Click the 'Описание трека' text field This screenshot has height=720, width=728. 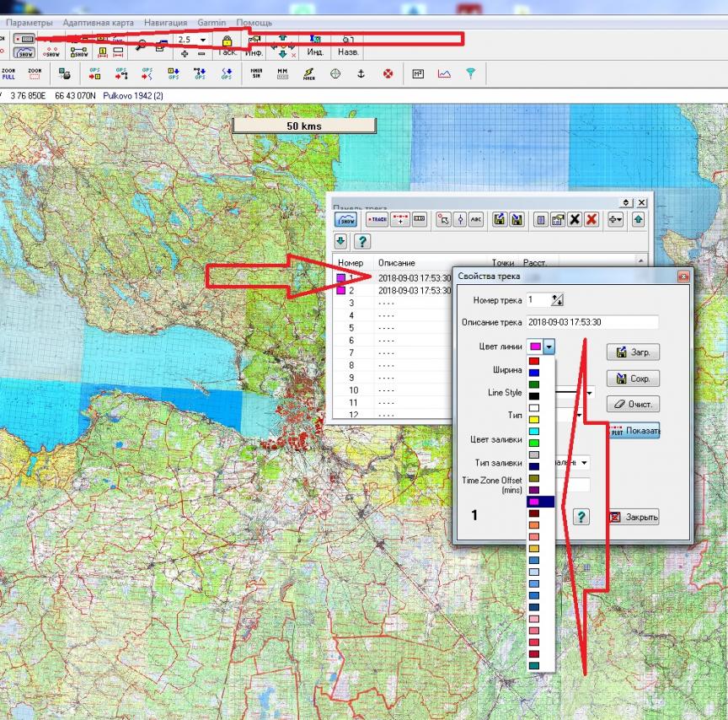[x=591, y=322]
